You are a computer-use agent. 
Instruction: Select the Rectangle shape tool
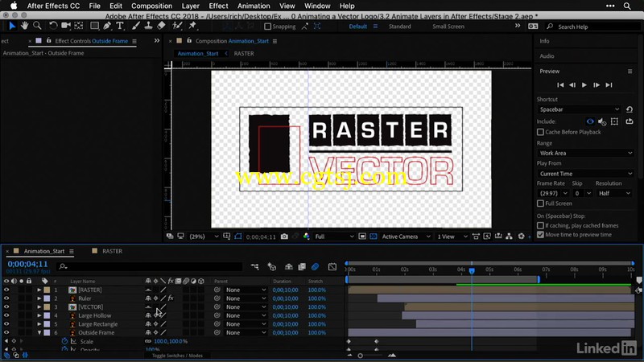(94, 26)
